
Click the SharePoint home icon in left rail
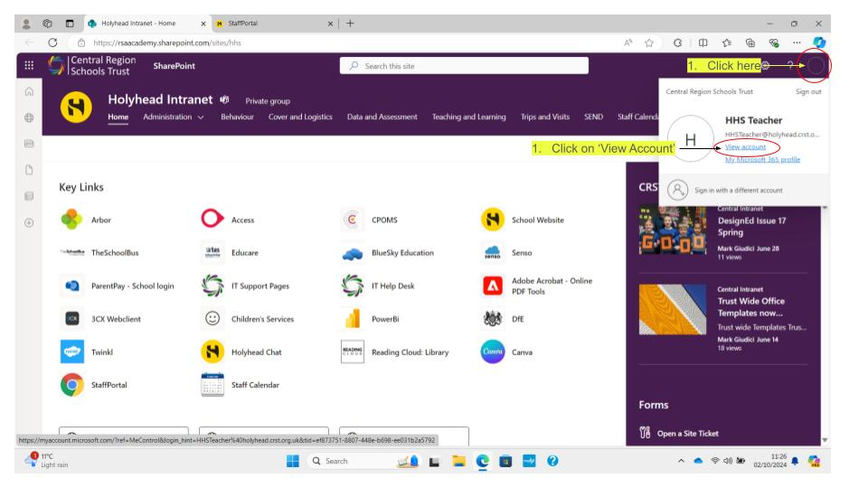[x=29, y=92]
